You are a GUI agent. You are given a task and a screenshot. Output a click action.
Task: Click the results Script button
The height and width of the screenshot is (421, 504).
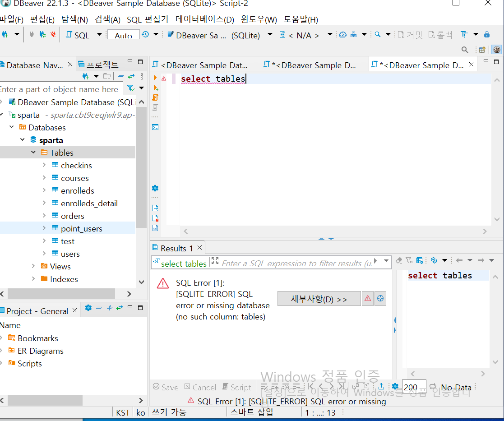pyautogui.click(x=236, y=387)
